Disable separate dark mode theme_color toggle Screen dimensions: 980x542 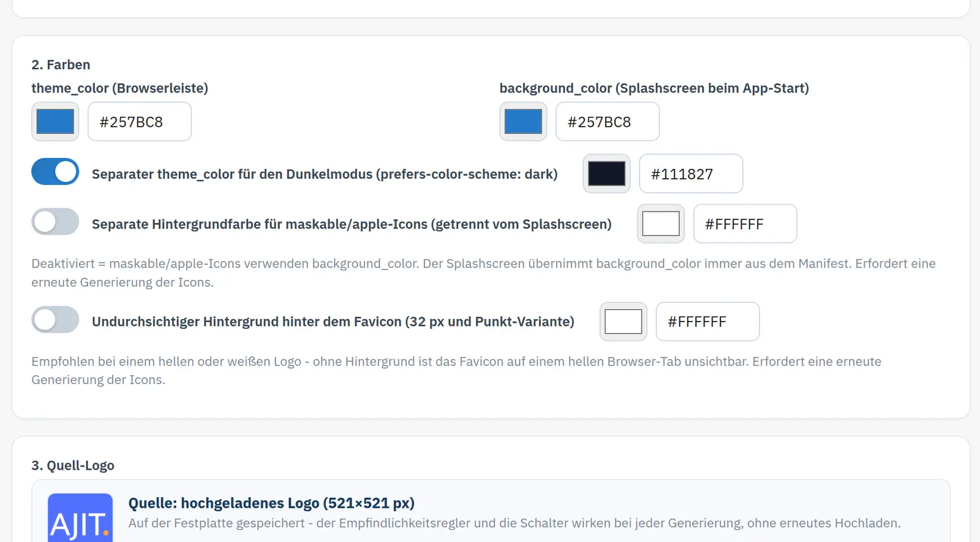pos(55,172)
